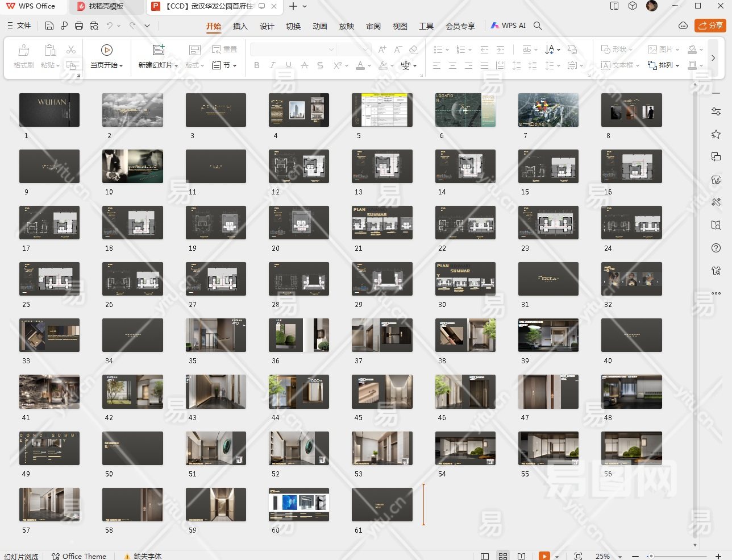Expand the 25% zoom level dropdown
The image size is (732, 560).
click(619, 556)
